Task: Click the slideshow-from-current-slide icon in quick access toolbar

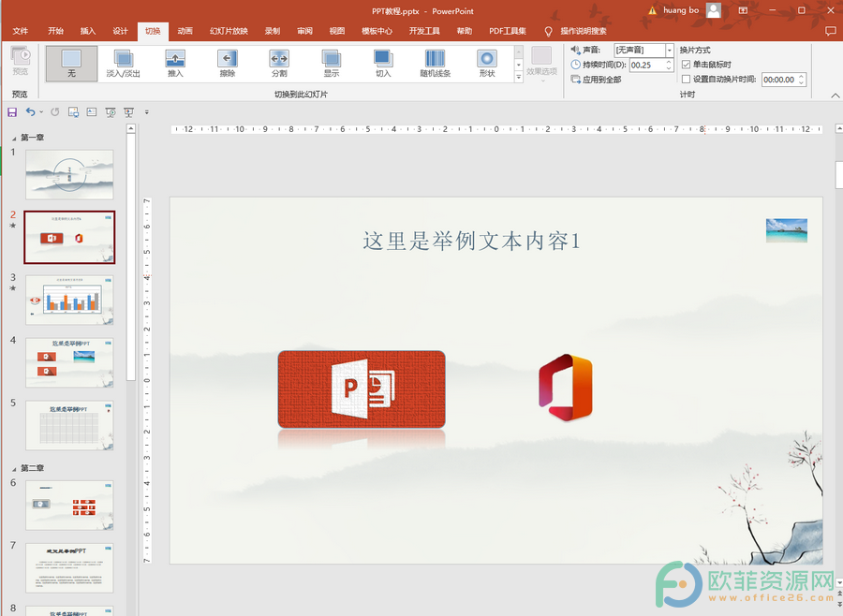Action: coord(73,111)
